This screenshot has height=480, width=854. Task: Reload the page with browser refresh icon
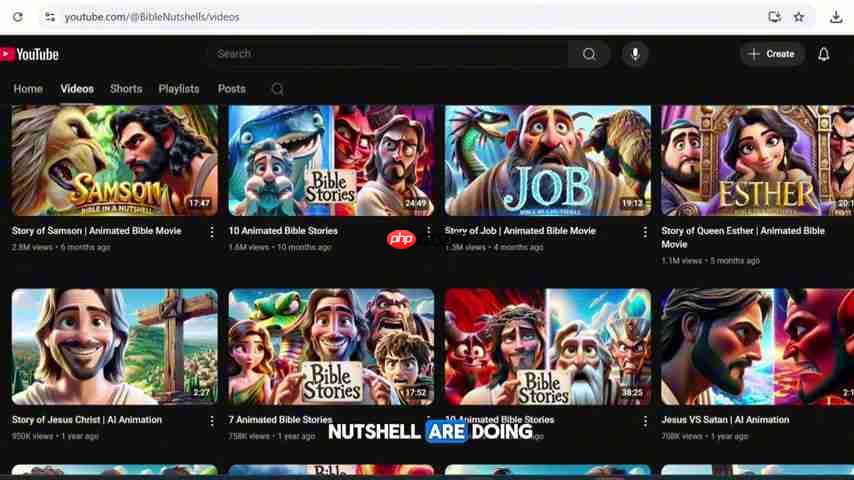tap(17, 17)
